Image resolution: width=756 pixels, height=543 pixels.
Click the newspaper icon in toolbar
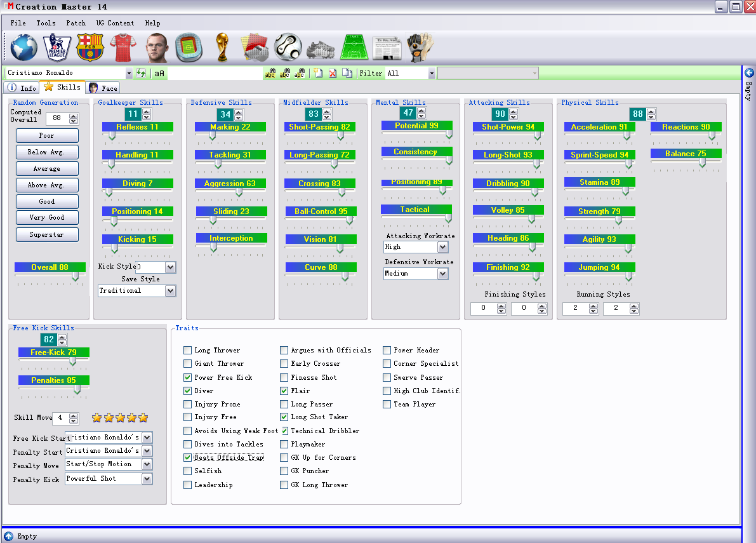coord(387,48)
